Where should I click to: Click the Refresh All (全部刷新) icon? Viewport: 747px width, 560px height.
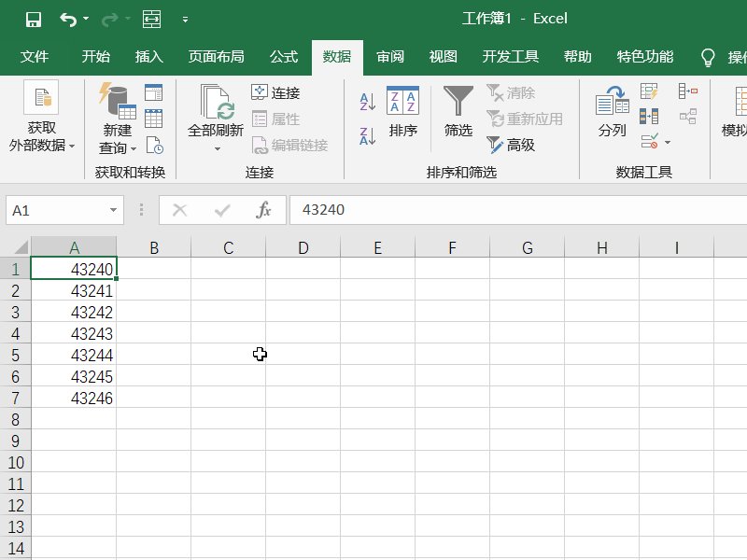216,103
